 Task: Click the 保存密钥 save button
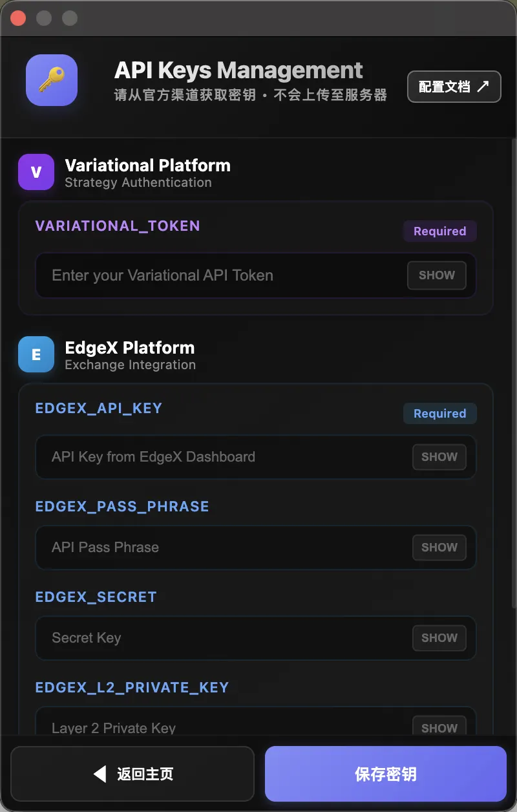tap(386, 773)
